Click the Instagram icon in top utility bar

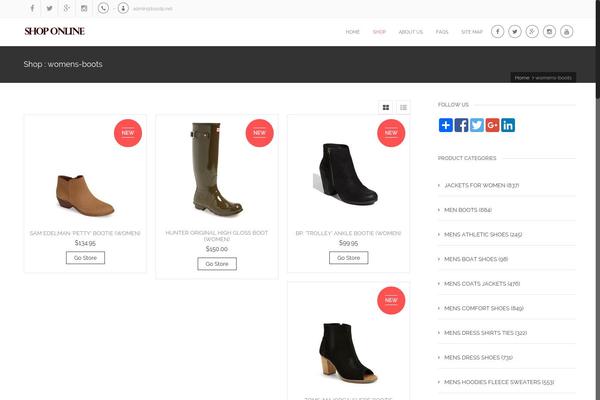click(84, 8)
